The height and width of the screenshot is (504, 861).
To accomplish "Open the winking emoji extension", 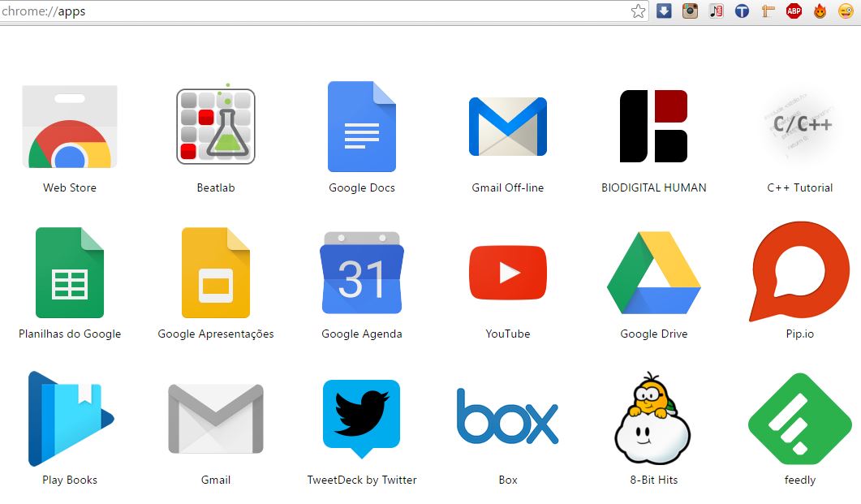I will point(846,11).
